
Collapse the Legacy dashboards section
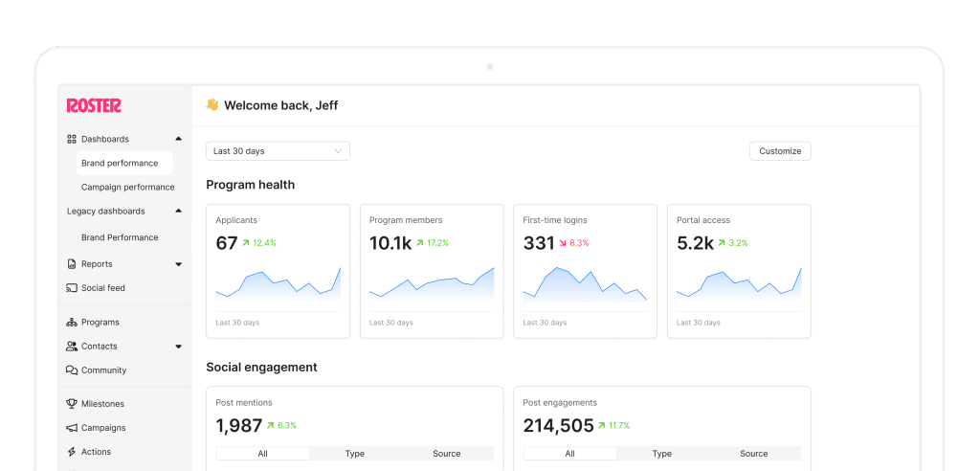click(178, 211)
